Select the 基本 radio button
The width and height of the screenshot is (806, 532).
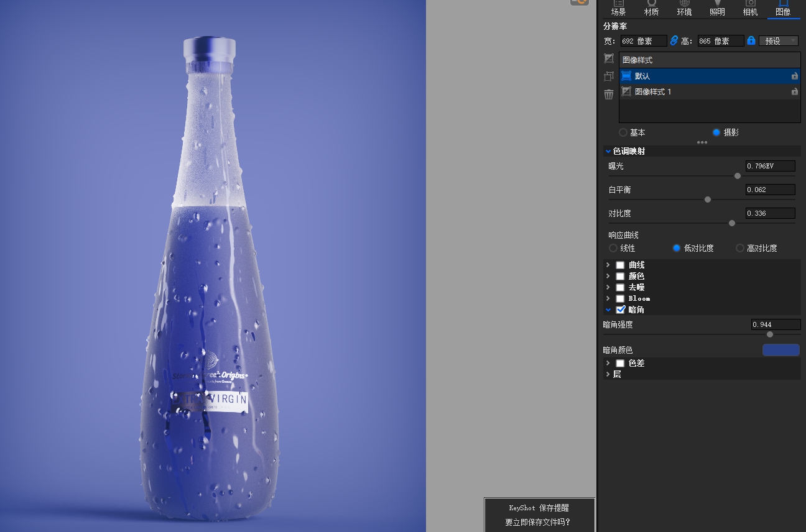pos(623,132)
